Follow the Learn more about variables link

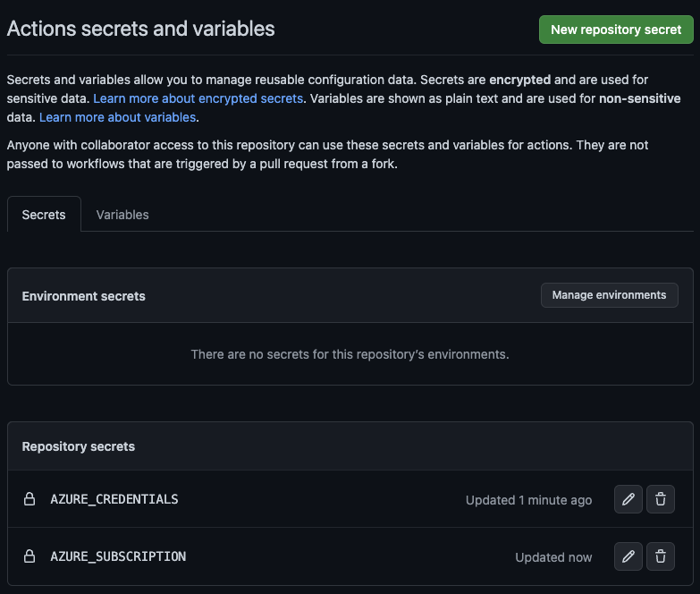(117, 117)
